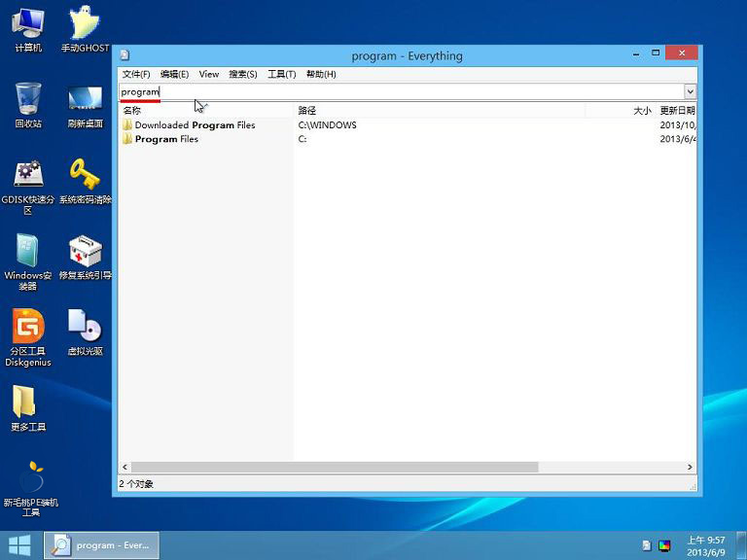Click the horizontal scrollbar left arrow

pyautogui.click(x=124, y=467)
